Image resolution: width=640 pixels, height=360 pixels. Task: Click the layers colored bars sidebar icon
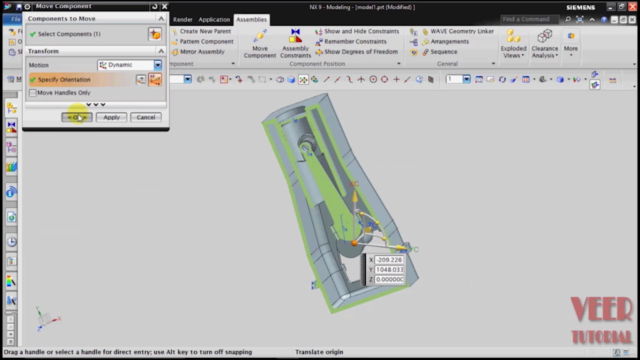[x=11, y=167]
